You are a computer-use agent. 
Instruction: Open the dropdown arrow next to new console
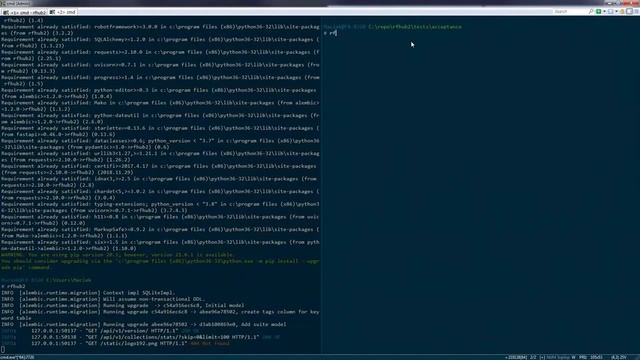pos(604,11)
